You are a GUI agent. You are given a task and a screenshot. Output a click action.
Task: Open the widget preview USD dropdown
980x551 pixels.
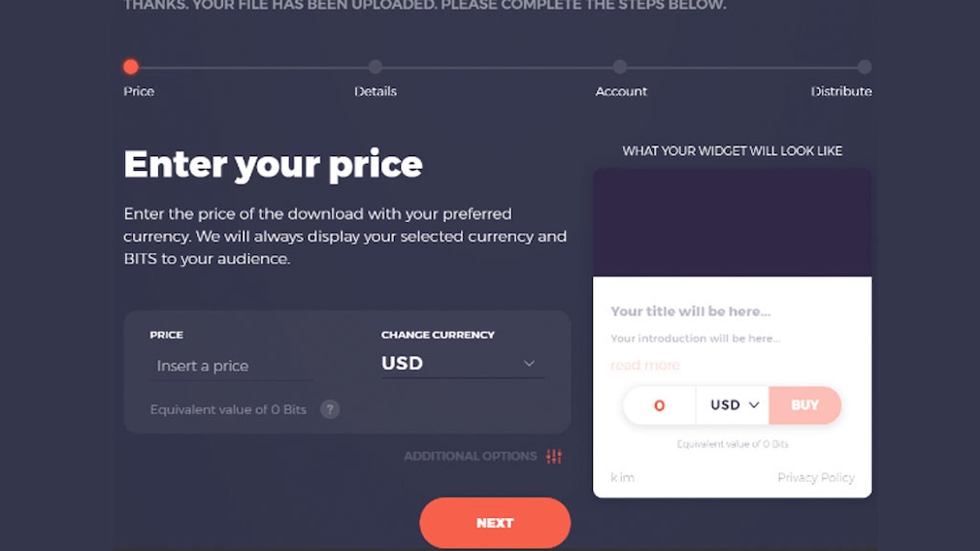coord(733,405)
